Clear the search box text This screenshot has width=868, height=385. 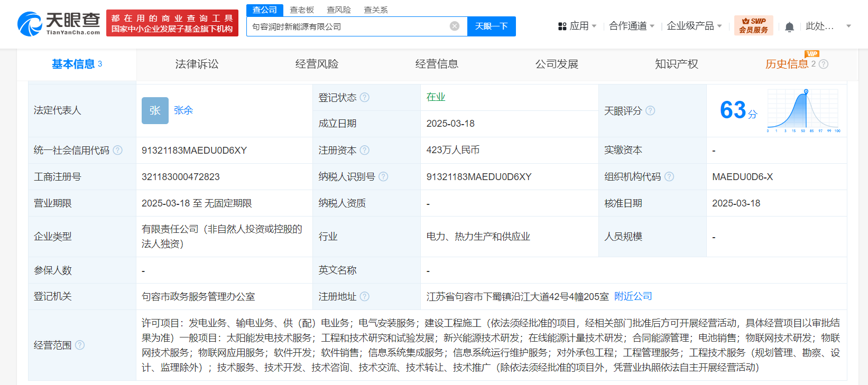click(454, 26)
